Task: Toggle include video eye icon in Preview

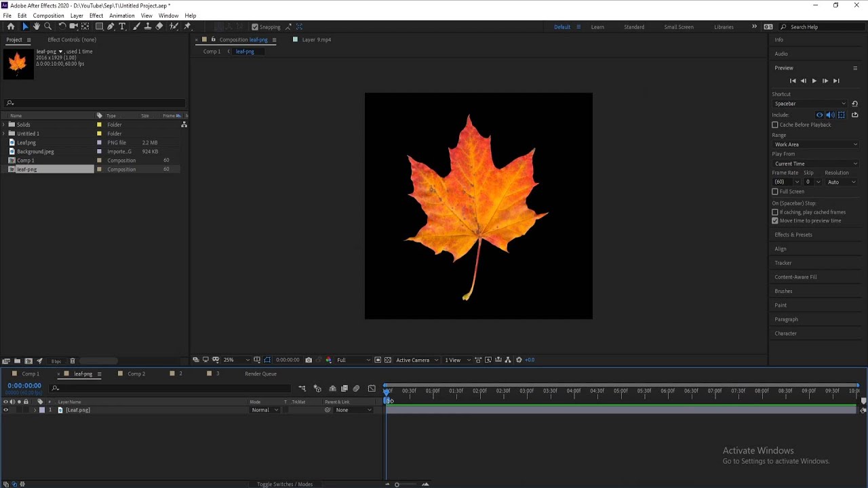Action: [x=819, y=115]
